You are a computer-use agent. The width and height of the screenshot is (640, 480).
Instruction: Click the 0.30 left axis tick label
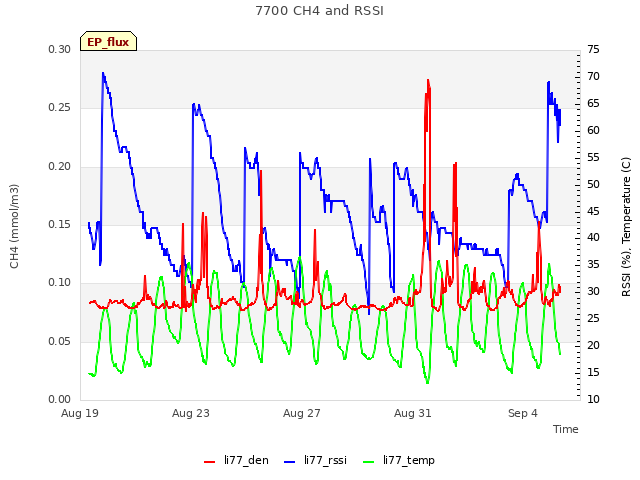tap(60, 49)
